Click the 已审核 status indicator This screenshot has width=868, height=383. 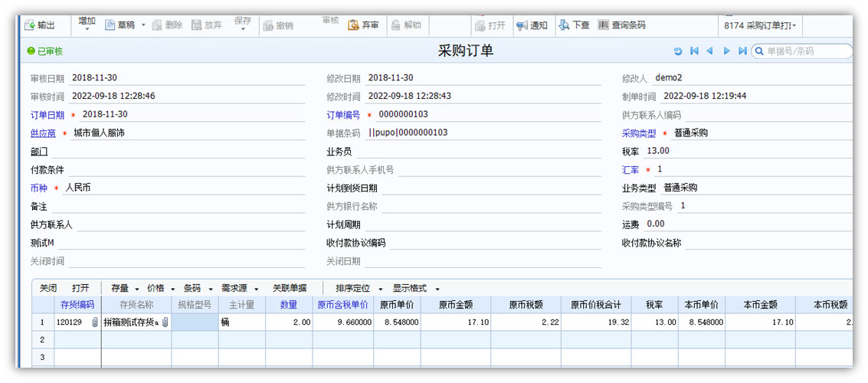click(45, 51)
